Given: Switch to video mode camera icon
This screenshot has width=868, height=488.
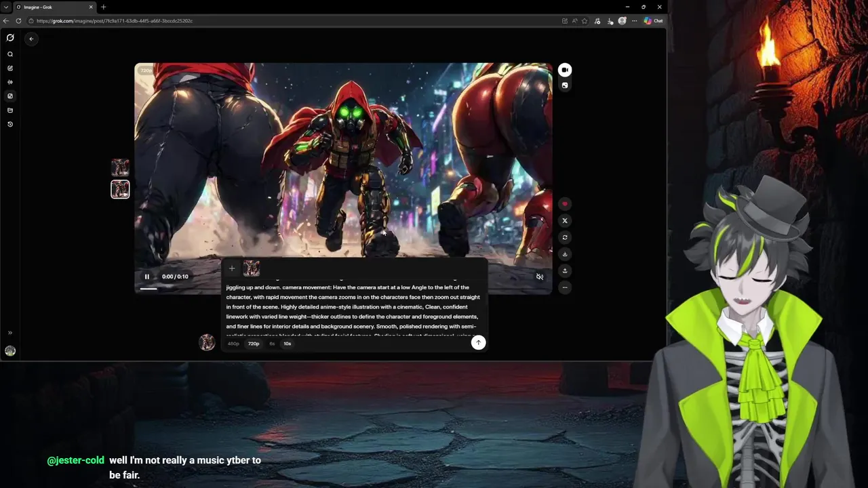Looking at the screenshot, I should [565, 70].
